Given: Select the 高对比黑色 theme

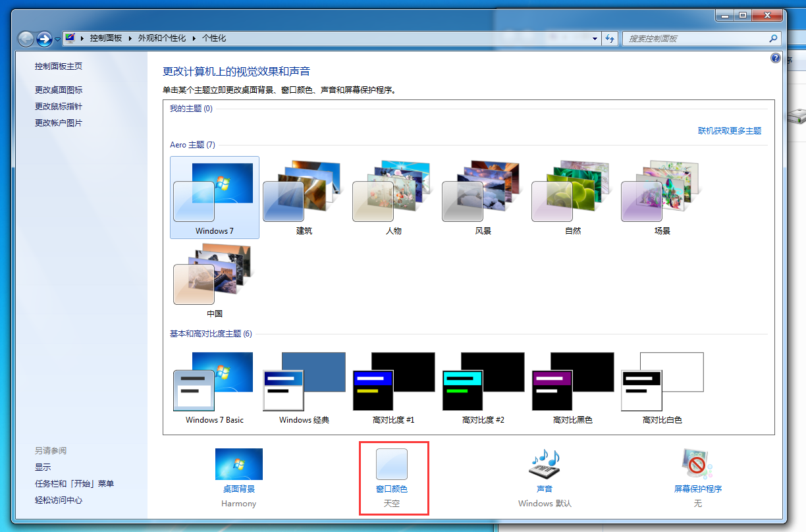Looking at the screenshot, I should (572, 387).
